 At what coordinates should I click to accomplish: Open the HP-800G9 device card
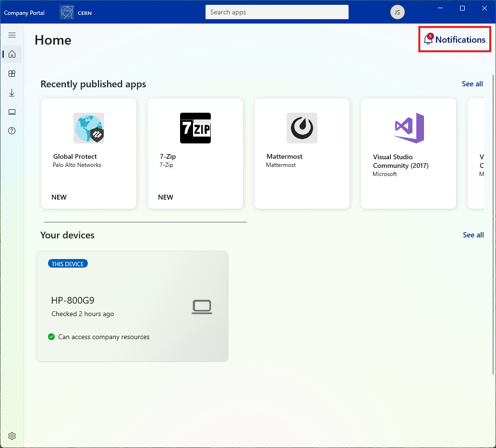tap(132, 306)
